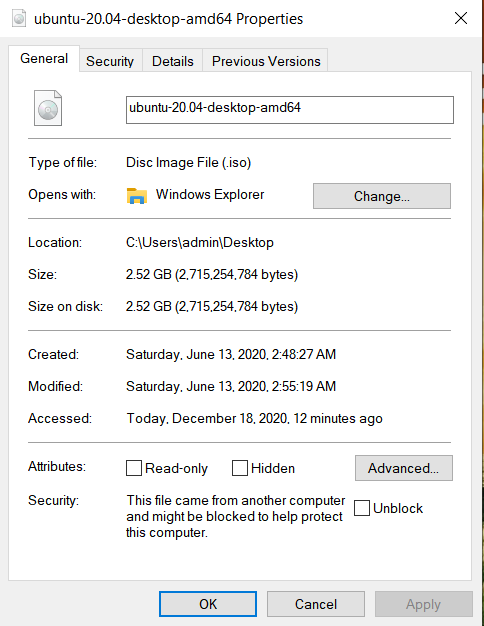This screenshot has height=626, width=484.
Task: Confirm with the OK button
Action: point(208,604)
